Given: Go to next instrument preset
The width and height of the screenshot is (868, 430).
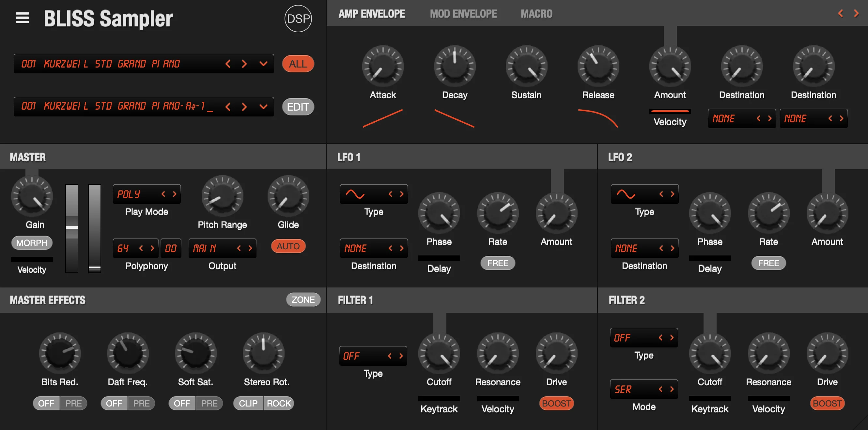Looking at the screenshot, I should (x=244, y=64).
